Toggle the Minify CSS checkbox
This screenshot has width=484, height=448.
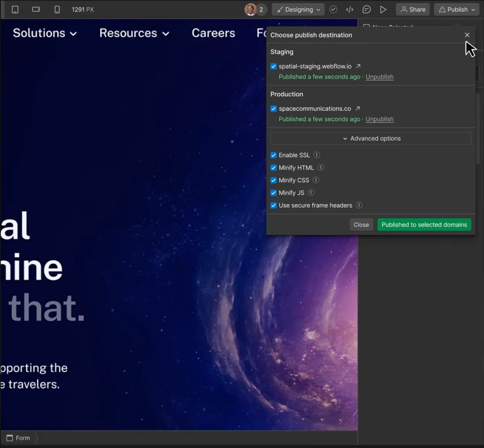pyautogui.click(x=274, y=180)
